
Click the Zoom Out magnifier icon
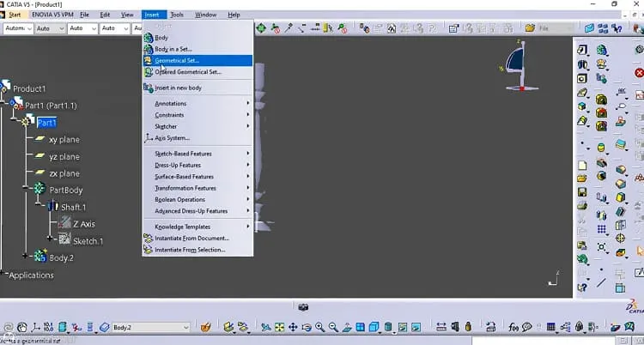(x=333, y=327)
